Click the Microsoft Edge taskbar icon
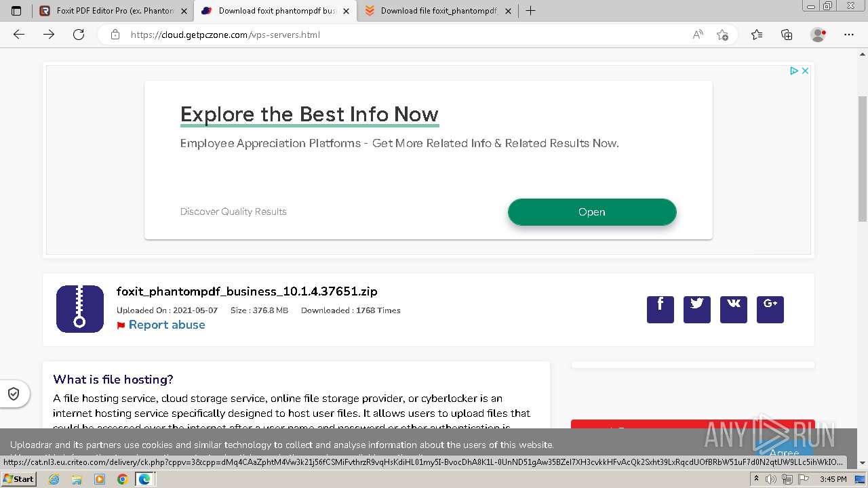Image resolution: width=868 pixels, height=488 pixels. coord(144,479)
